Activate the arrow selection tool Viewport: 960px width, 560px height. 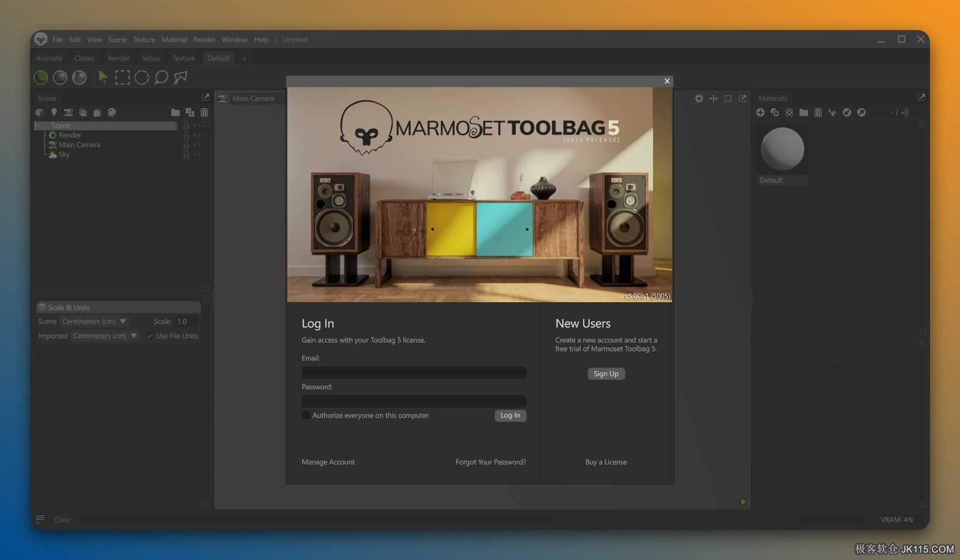pyautogui.click(x=103, y=78)
